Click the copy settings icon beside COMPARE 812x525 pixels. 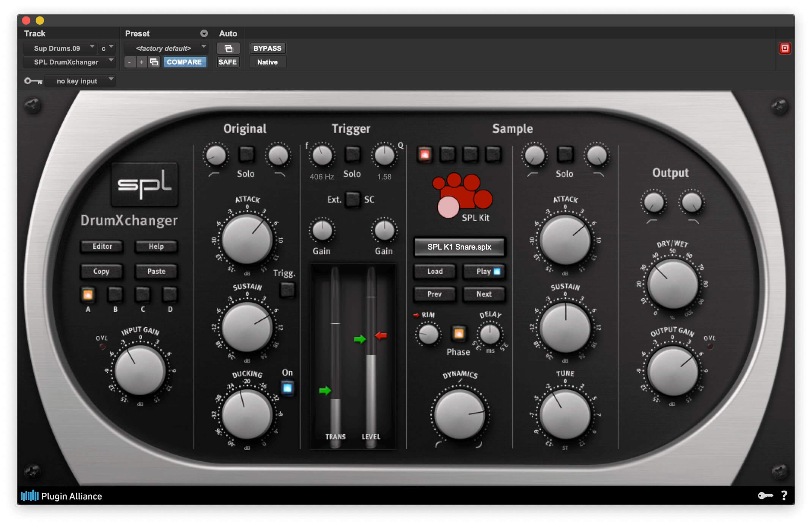pyautogui.click(x=154, y=62)
